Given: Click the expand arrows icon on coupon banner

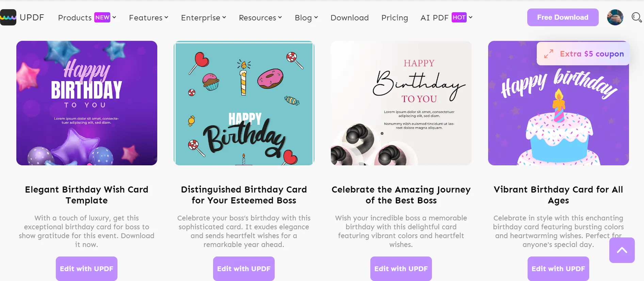Looking at the screenshot, I should 548,54.
